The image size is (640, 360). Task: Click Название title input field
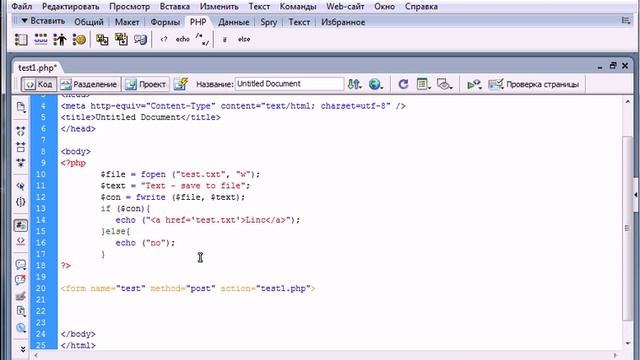(x=289, y=84)
